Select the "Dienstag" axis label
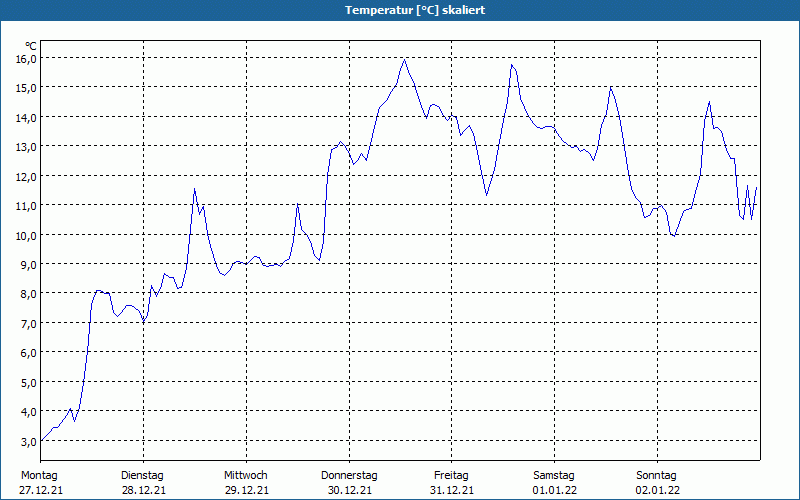 tap(142, 475)
